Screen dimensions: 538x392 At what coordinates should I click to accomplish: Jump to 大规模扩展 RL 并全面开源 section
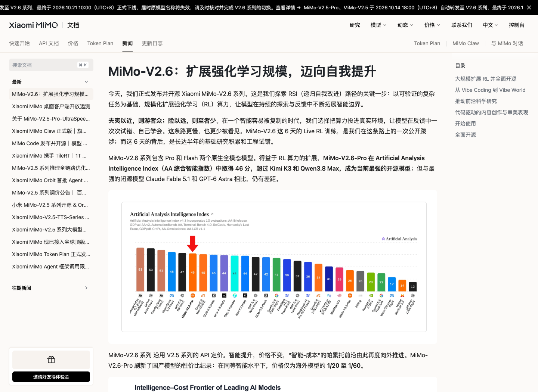point(486,79)
